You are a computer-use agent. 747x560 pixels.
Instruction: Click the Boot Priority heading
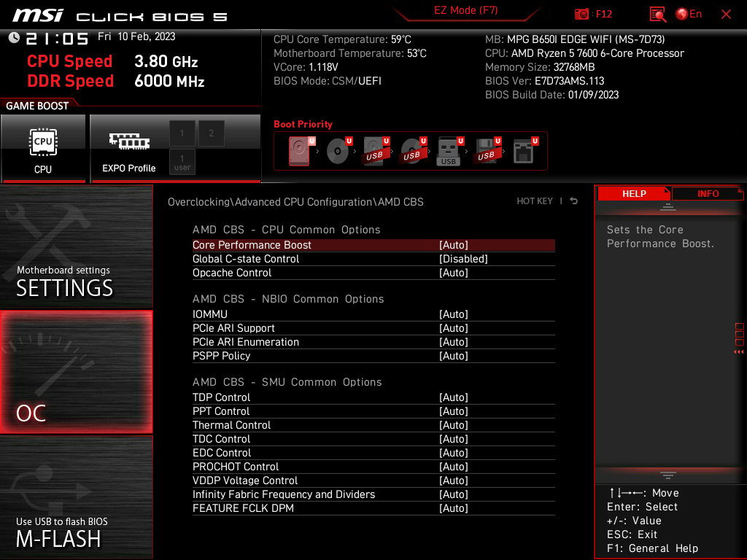pyautogui.click(x=303, y=124)
